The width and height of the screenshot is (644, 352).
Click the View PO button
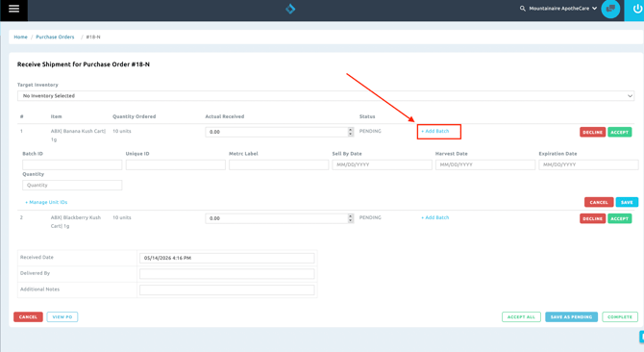point(62,316)
